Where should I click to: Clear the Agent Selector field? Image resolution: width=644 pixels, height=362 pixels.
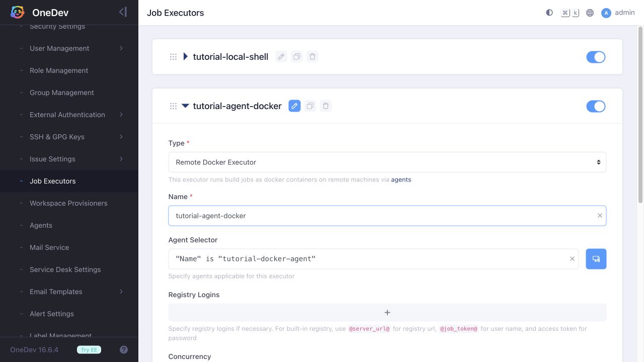tap(572, 259)
